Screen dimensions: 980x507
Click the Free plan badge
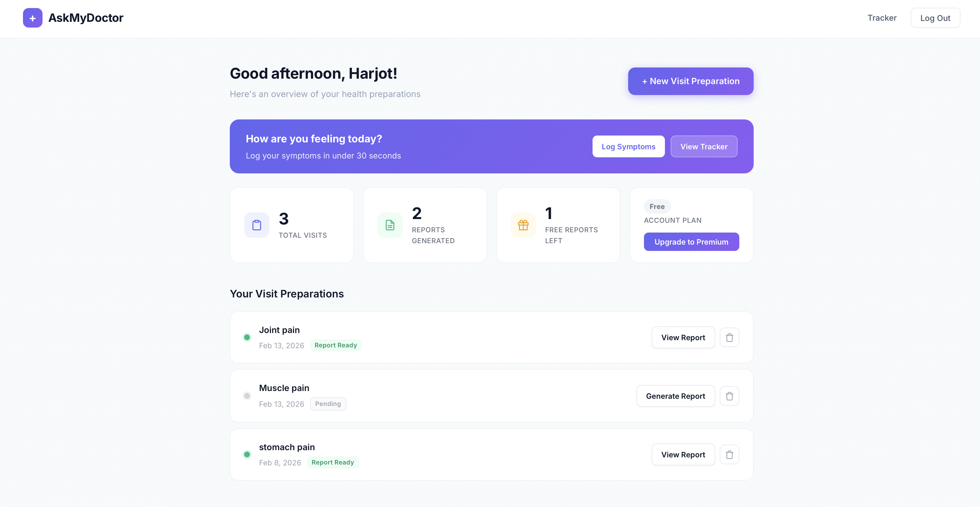[x=657, y=206]
